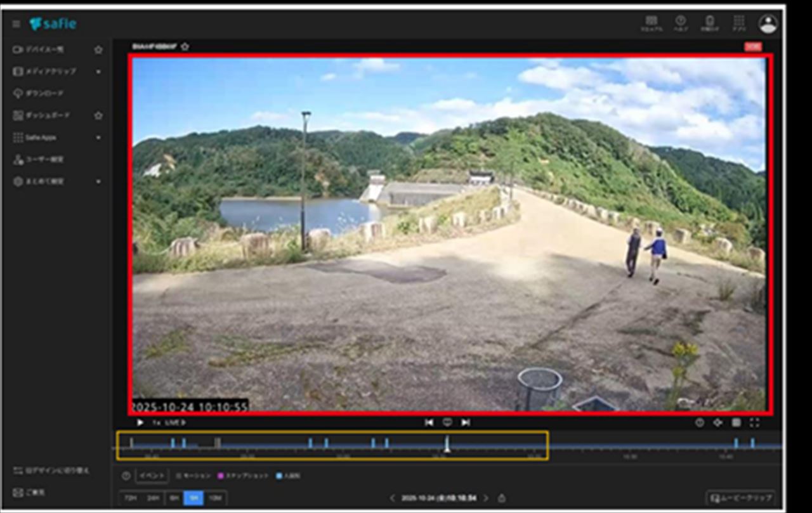Viewport: 812px width, 513px height.
Task: Open the hamburger menu beside Safie logo
Action: tap(16, 24)
